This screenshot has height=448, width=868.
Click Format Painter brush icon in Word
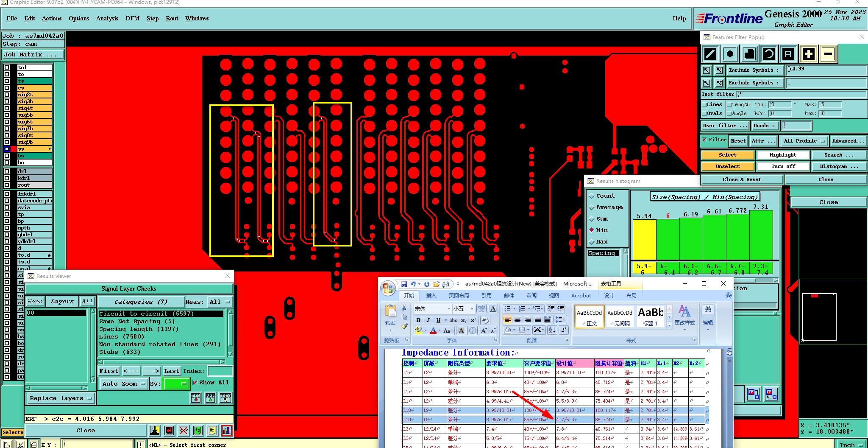404,326
